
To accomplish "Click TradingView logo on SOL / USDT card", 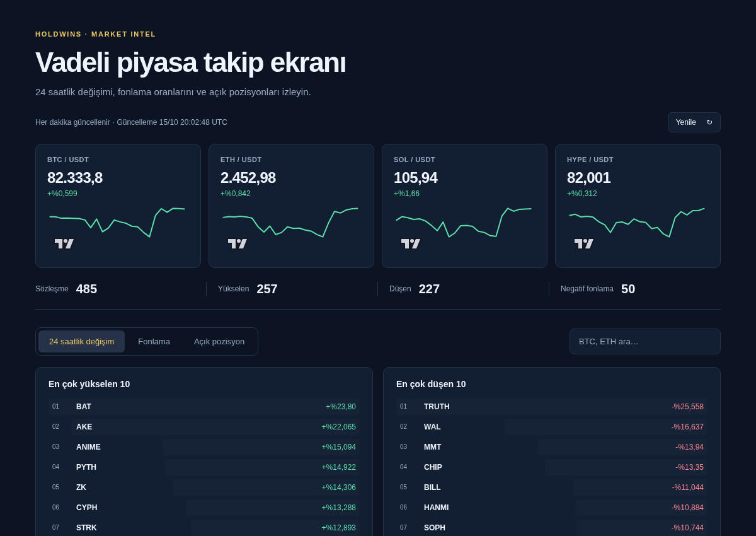I will pos(411,243).
